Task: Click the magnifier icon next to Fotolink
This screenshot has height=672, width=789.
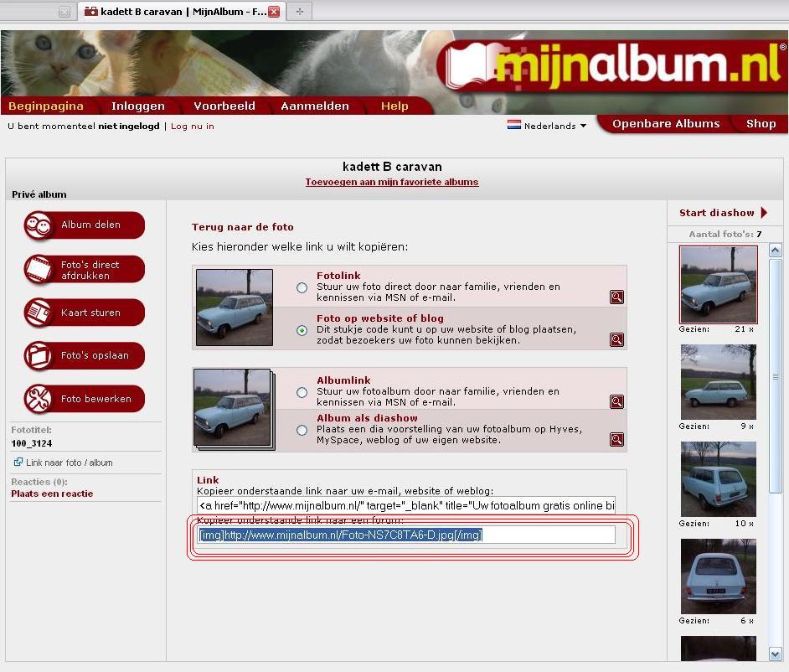Action: [x=616, y=297]
